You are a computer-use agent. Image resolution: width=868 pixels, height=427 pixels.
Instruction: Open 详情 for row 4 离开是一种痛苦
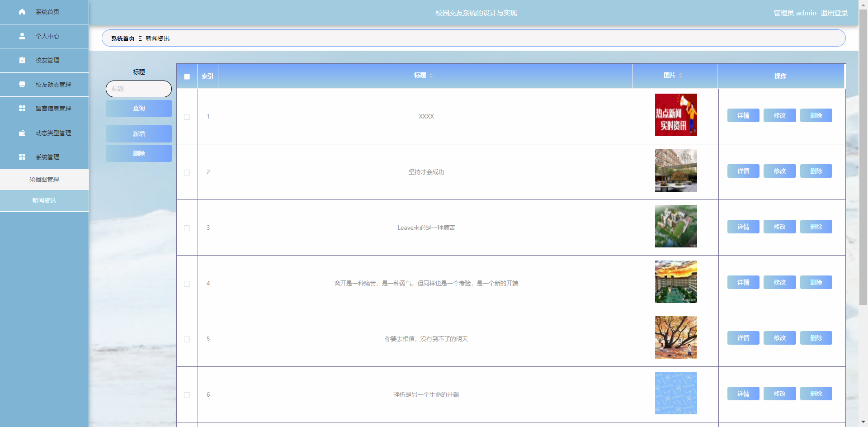click(x=743, y=282)
